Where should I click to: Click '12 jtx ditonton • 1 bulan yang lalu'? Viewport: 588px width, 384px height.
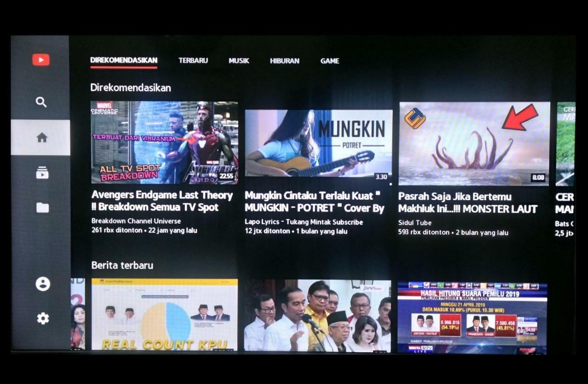pos(296,231)
